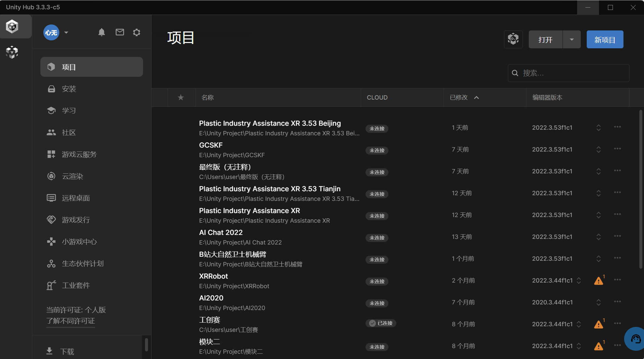Screen dimensions: 644x359
Task: Change editor version selector for AI2020
Action: (598, 302)
